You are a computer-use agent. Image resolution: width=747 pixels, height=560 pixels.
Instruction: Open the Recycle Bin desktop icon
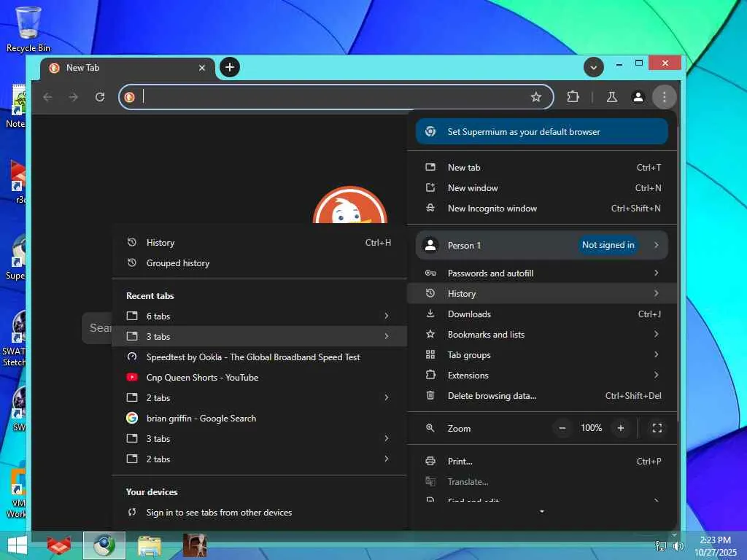(28, 29)
